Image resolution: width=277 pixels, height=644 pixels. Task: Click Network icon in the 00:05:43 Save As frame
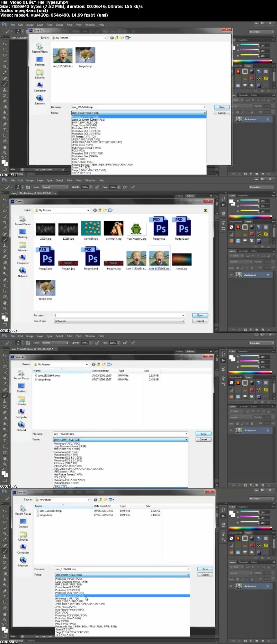(x=23, y=560)
